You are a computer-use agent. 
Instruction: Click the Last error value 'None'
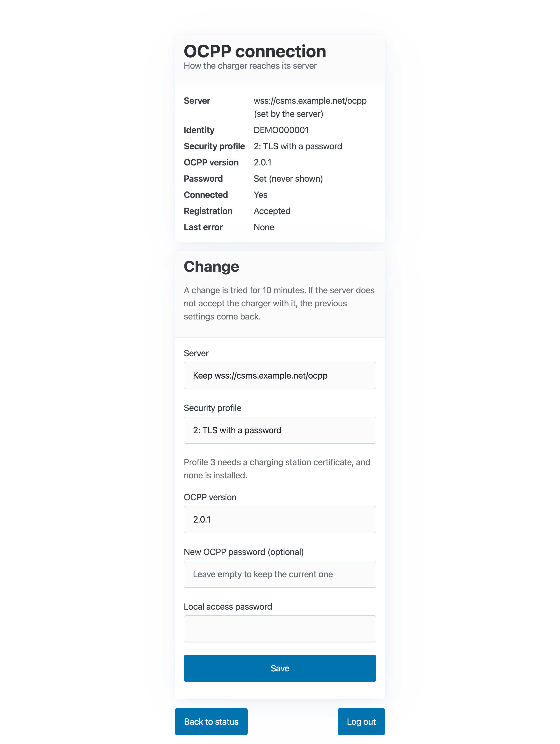point(264,227)
